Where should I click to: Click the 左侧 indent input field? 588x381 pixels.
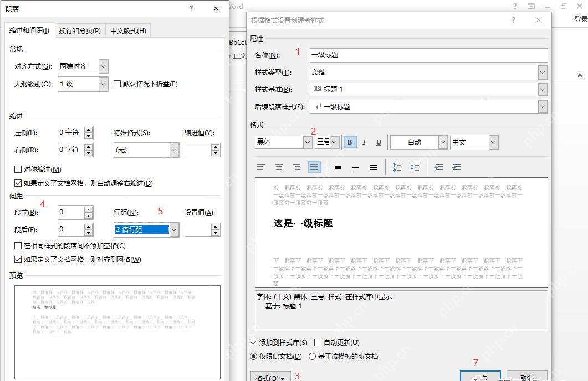click(70, 132)
